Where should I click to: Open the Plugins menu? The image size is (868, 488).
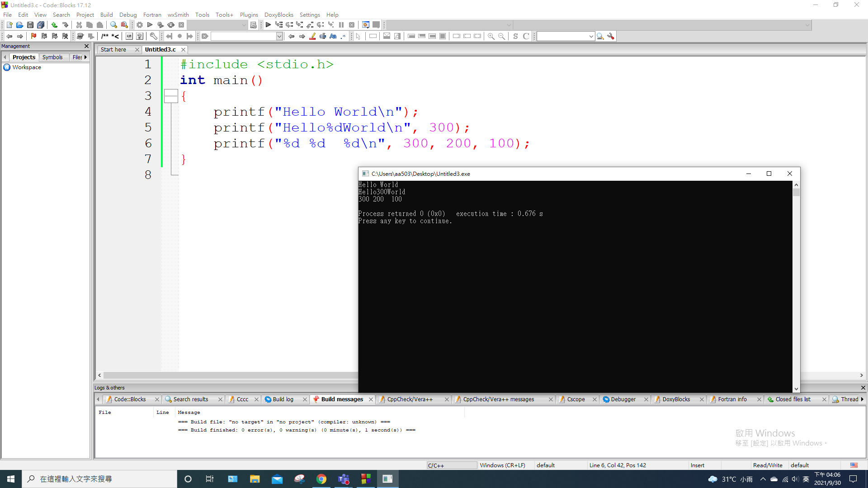(x=249, y=14)
